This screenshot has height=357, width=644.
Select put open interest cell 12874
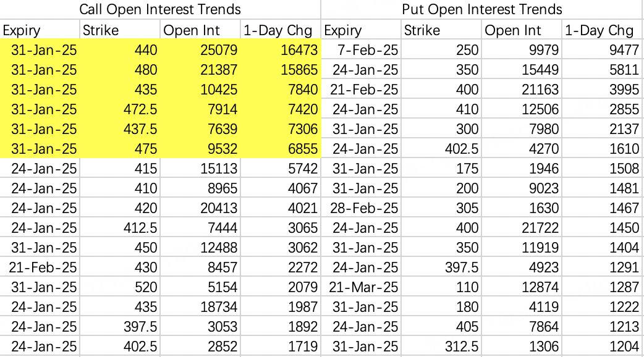pyautogui.click(x=521, y=287)
